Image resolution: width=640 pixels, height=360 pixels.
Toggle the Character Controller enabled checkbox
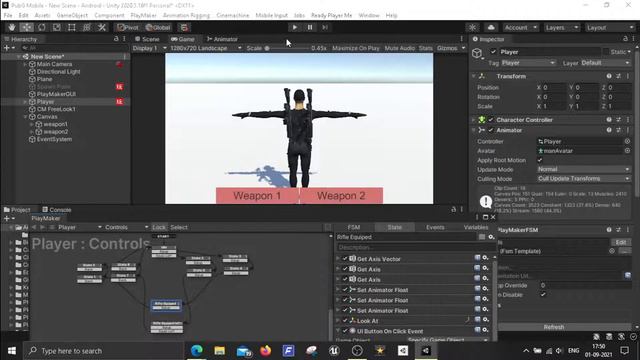pyautogui.click(x=491, y=120)
